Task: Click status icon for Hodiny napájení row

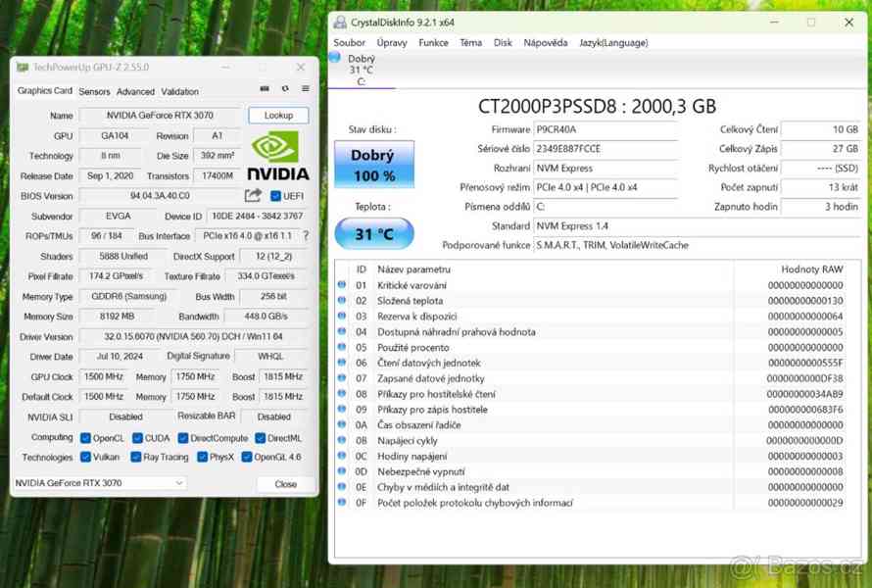Action: click(x=342, y=456)
